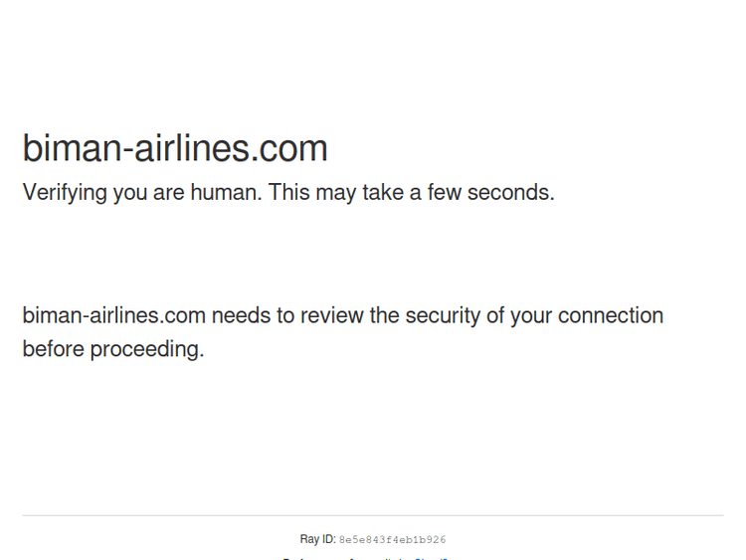Click the word "your" in the security paragraph
This screenshot has height=560, width=746.
[531, 315]
